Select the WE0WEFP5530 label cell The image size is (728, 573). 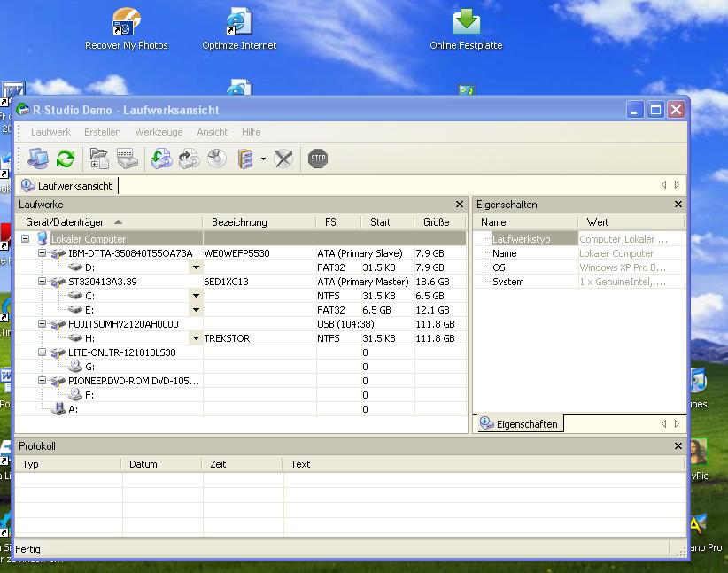[x=259, y=253]
